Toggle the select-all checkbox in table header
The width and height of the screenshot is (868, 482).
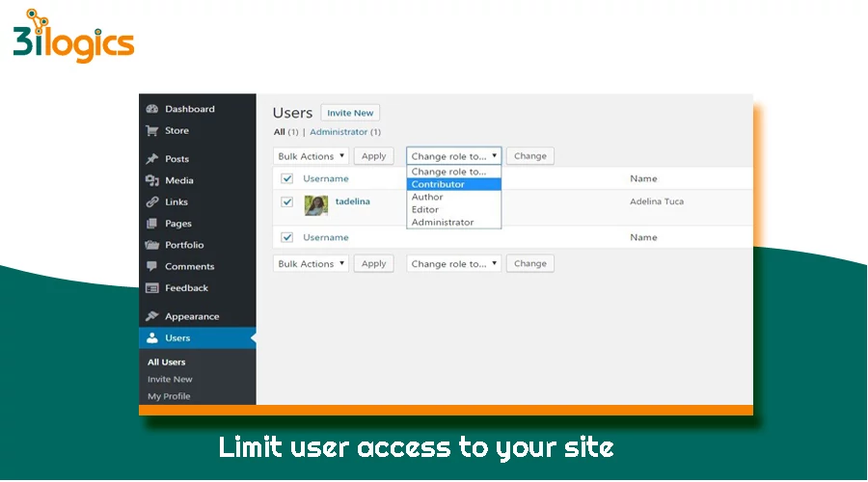pos(286,178)
